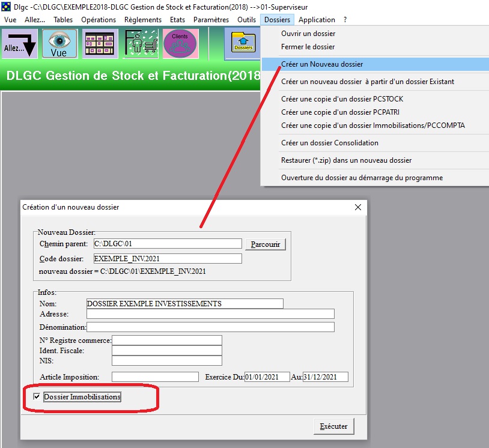Click the Dlgc application icon in the title bar
This screenshot has width=489, height=448.
pyautogui.click(x=6, y=7)
